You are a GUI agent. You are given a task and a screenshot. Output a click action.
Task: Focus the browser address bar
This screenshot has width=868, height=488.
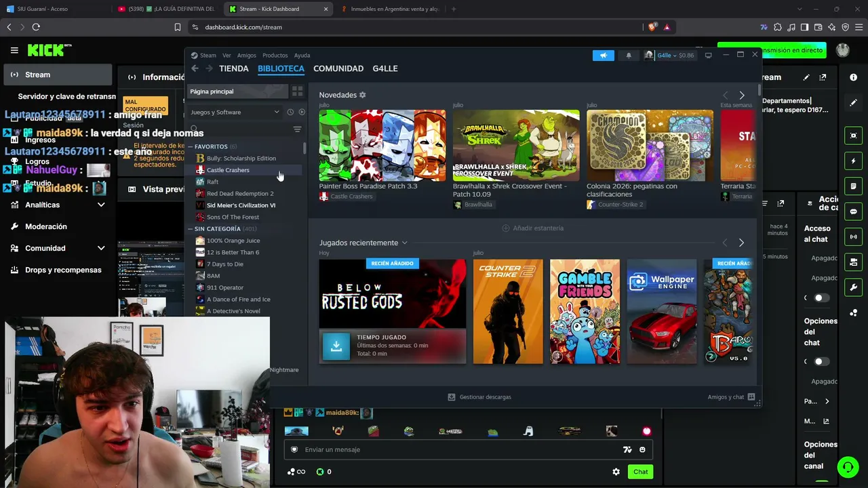coord(415,27)
